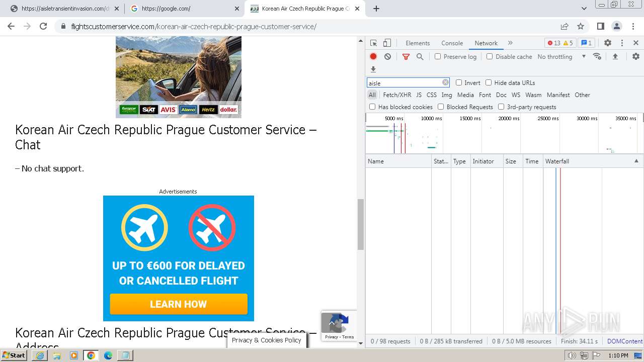Image resolution: width=644 pixels, height=362 pixels.
Task: Share this page using the share icon
Action: click(x=565, y=26)
